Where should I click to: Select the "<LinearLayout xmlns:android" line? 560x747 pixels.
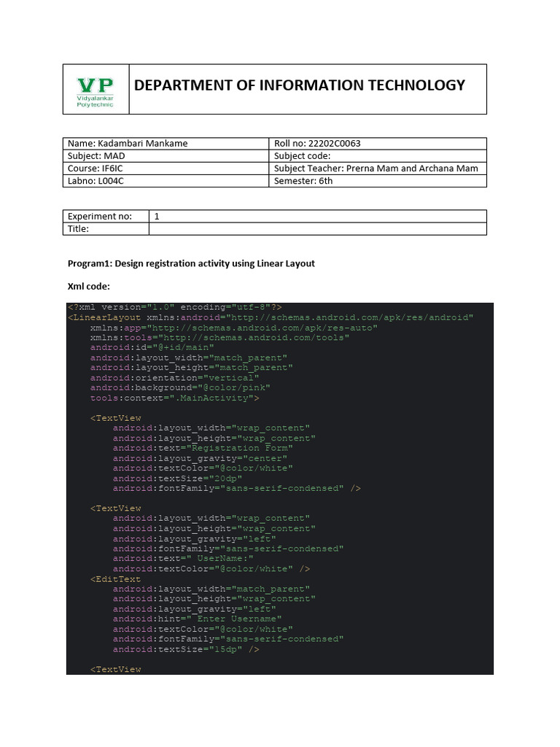271,317
